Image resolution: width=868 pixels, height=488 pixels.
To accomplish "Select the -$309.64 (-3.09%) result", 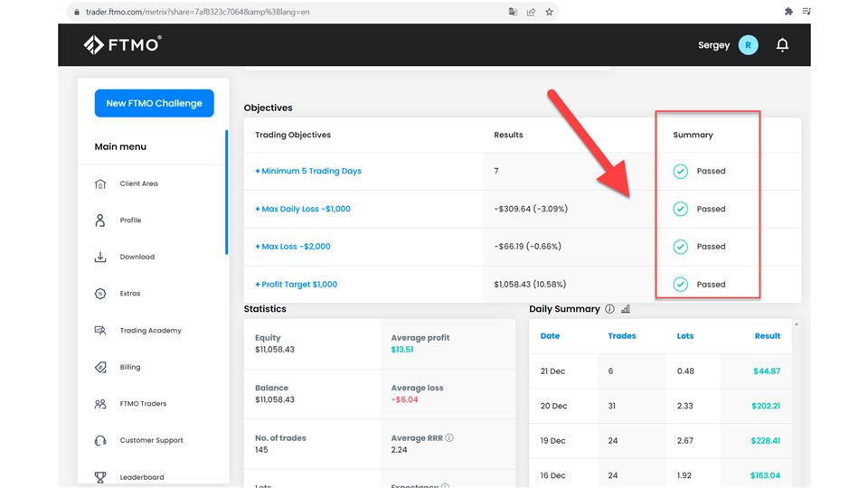I will click(531, 209).
